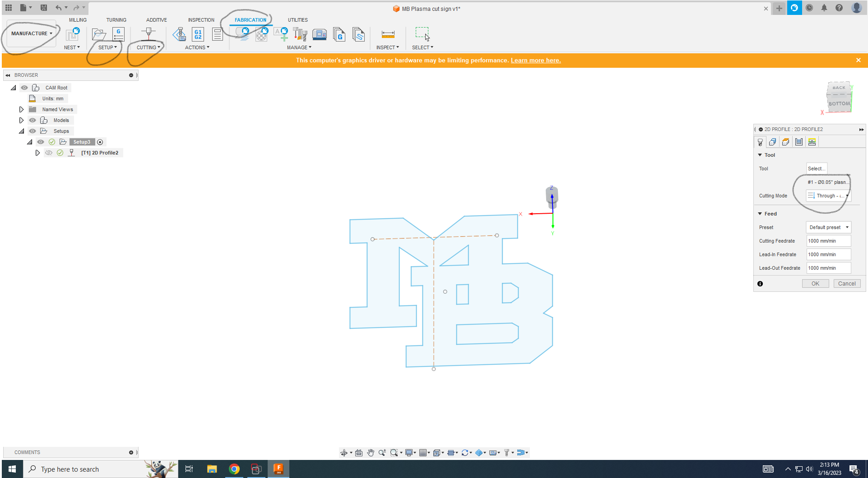The image size is (868, 478).
Task: Hide the Setups folder in browser
Action: [32, 131]
